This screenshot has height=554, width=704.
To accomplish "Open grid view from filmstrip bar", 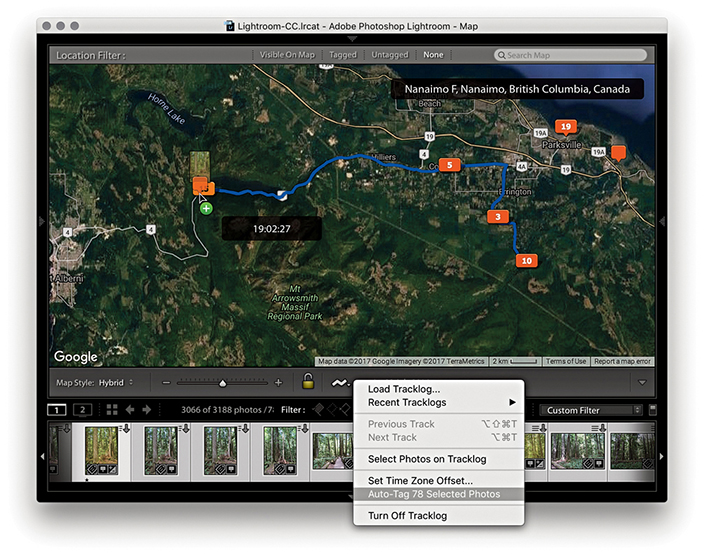I will point(111,410).
